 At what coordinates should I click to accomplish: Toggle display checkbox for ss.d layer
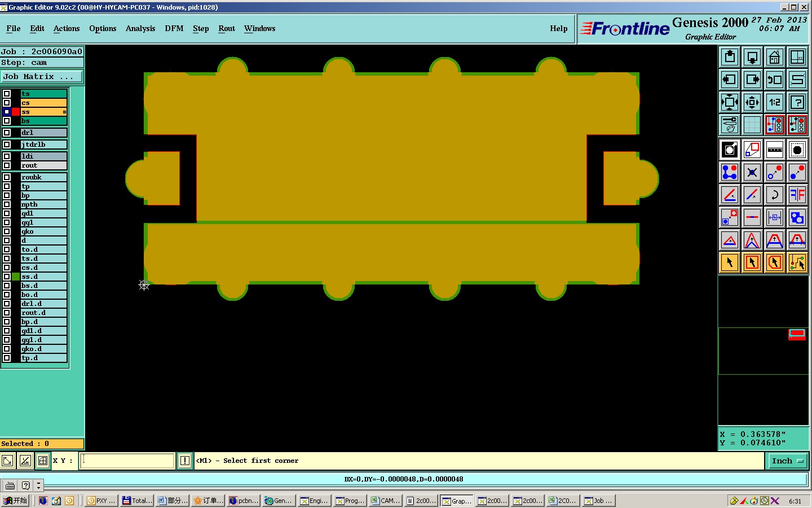pyautogui.click(x=7, y=277)
